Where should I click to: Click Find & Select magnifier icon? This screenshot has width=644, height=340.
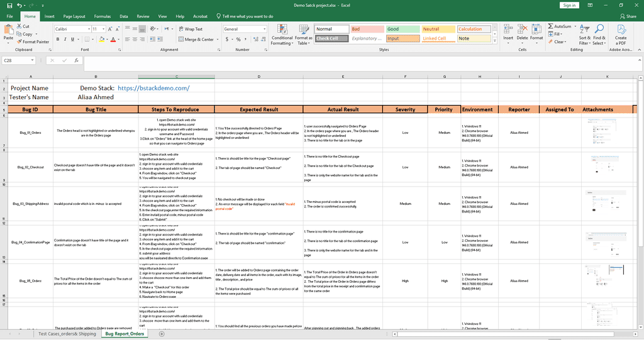pos(599,29)
